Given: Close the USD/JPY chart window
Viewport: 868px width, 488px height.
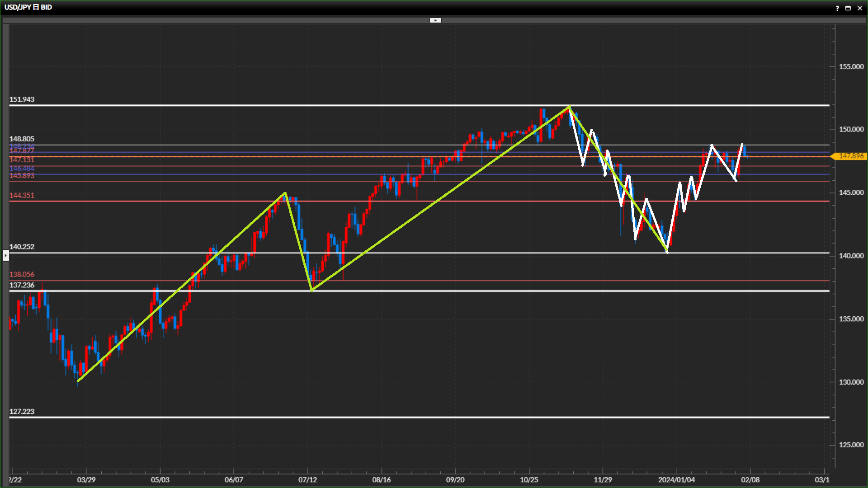Looking at the screenshot, I should tap(860, 8).
